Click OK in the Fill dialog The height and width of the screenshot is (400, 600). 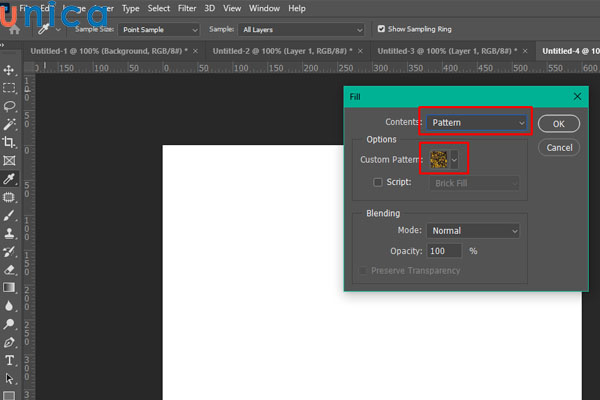[559, 123]
